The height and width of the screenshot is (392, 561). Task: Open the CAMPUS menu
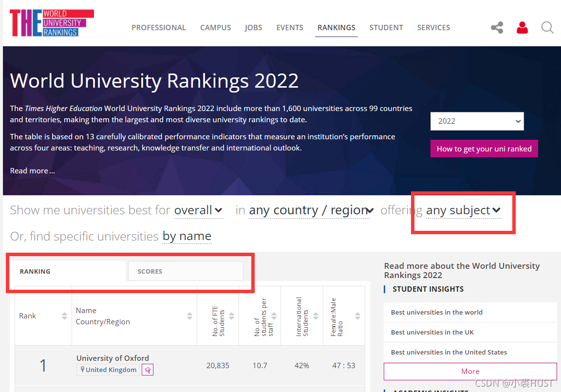215,28
